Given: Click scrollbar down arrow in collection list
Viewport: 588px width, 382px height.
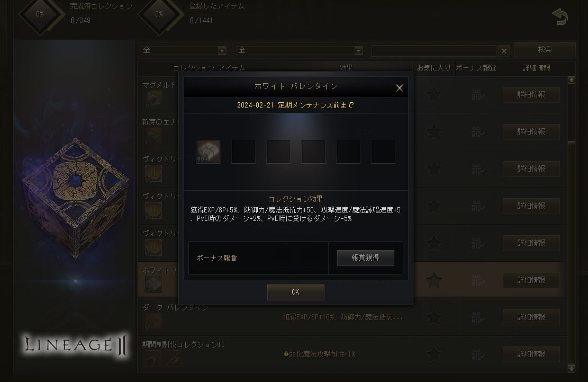Looking at the screenshot, I should point(572,369).
